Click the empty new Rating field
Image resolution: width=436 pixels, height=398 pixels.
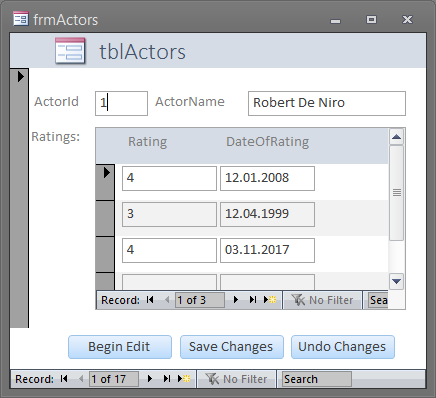pyautogui.click(x=169, y=282)
